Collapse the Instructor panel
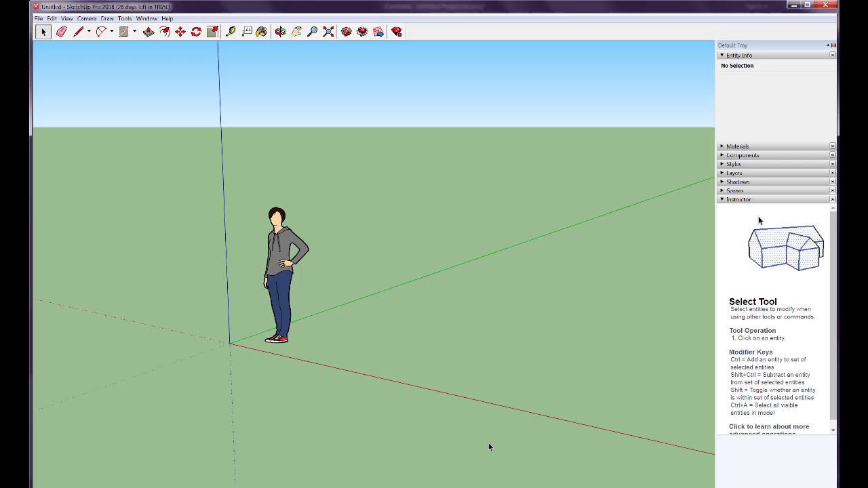868x488 pixels. pos(722,199)
